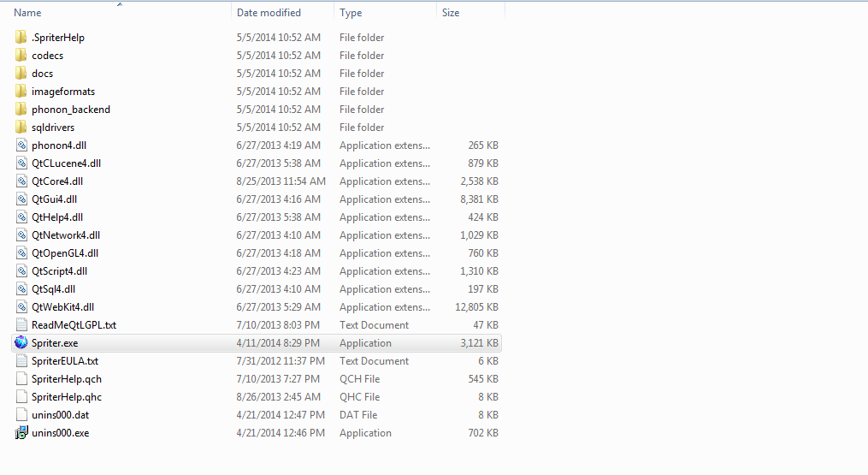Image resolution: width=868 pixels, height=475 pixels.
Task: Click the QtGui4.dll file icon
Action: (x=21, y=199)
